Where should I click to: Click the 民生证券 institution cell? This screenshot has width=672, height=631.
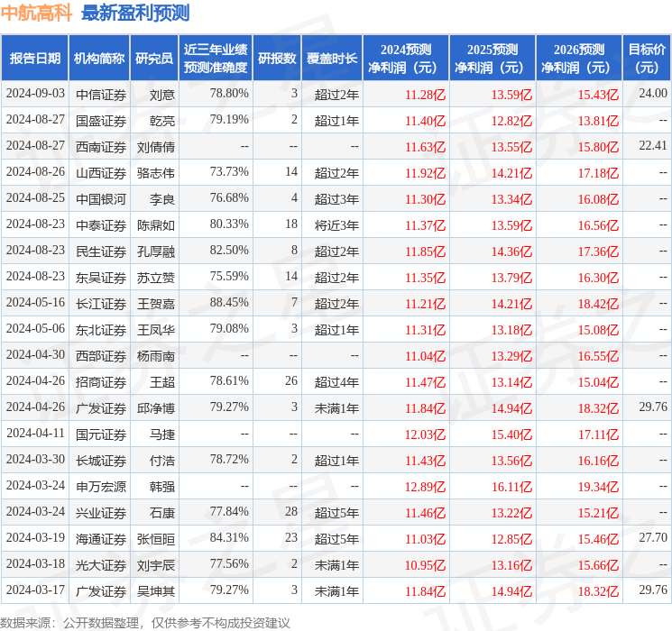(x=101, y=251)
